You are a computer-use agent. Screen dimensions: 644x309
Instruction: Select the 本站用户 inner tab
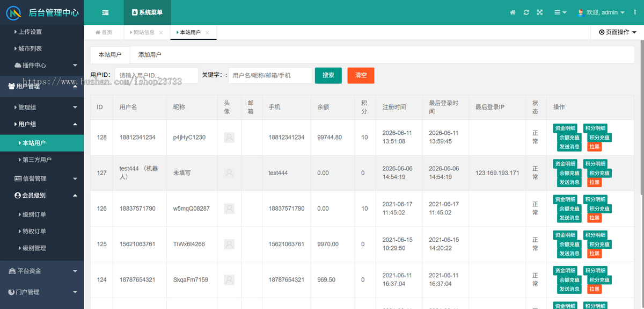coord(110,54)
